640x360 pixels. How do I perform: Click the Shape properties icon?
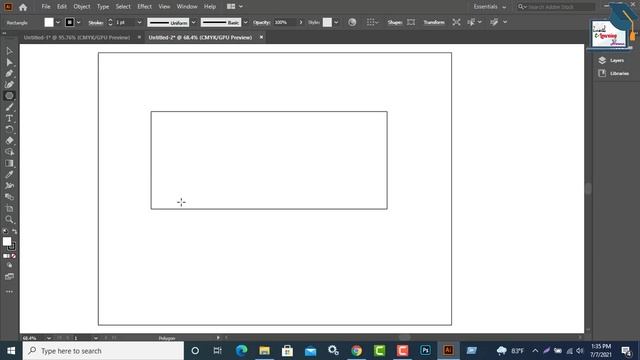pyautogui.click(x=411, y=22)
